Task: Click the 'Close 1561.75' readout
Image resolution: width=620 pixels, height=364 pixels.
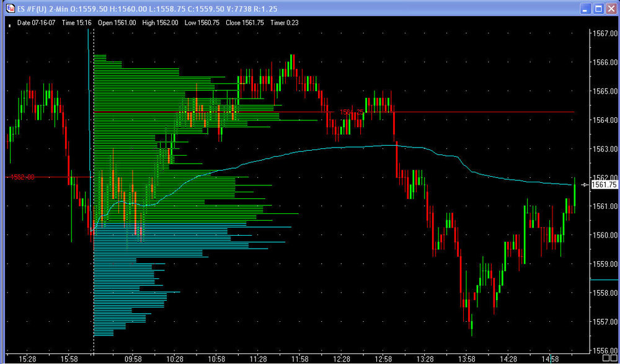Action: pyautogui.click(x=245, y=22)
